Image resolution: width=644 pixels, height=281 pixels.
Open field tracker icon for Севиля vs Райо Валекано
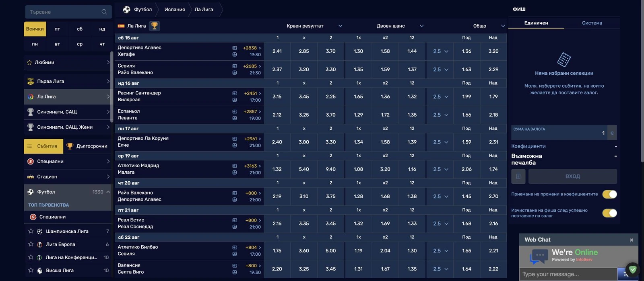point(235,66)
